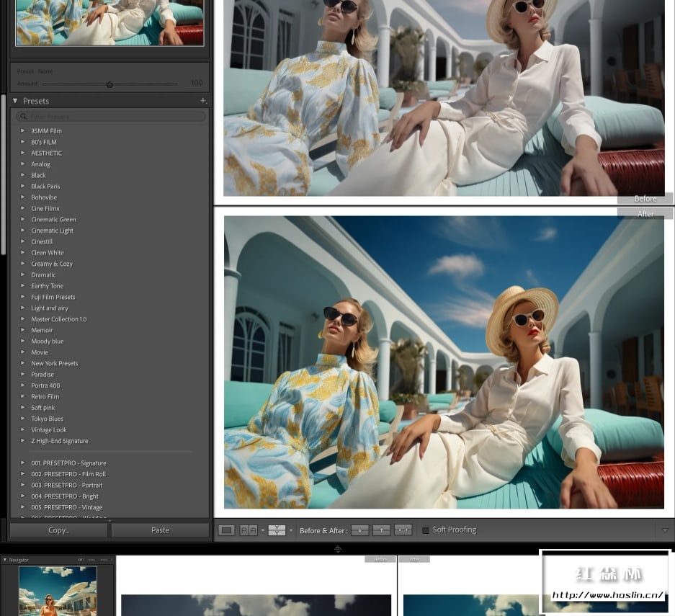
Task: Click the Before label in upper view
Action: (x=645, y=198)
